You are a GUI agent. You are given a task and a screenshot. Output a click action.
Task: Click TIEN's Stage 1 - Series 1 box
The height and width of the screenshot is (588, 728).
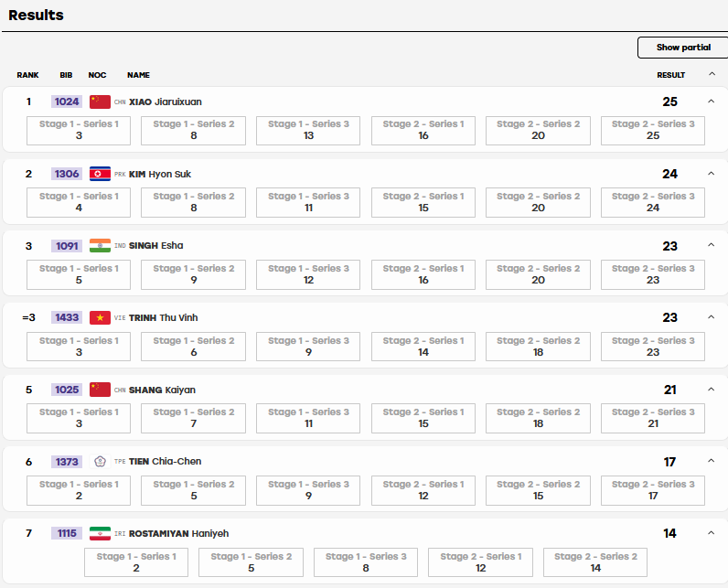[x=79, y=490]
